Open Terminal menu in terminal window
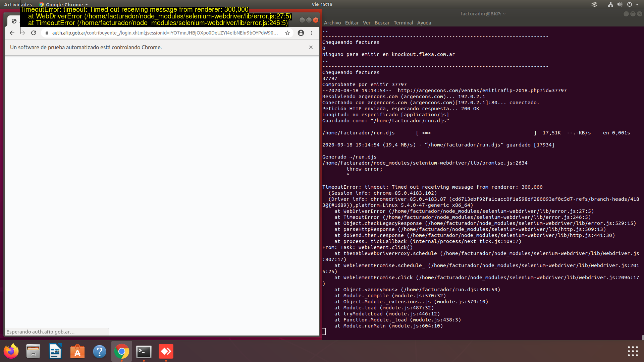 (x=404, y=23)
